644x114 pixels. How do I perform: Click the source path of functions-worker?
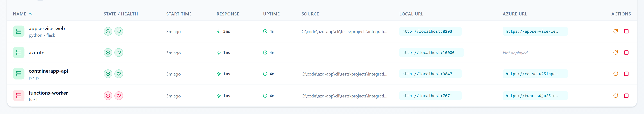point(344,96)
